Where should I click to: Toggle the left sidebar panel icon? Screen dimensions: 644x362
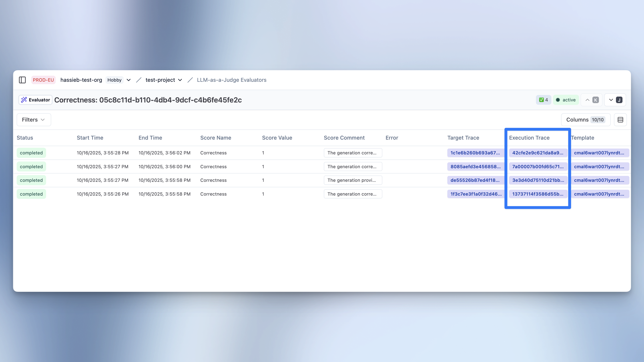[x=22, y=80]
